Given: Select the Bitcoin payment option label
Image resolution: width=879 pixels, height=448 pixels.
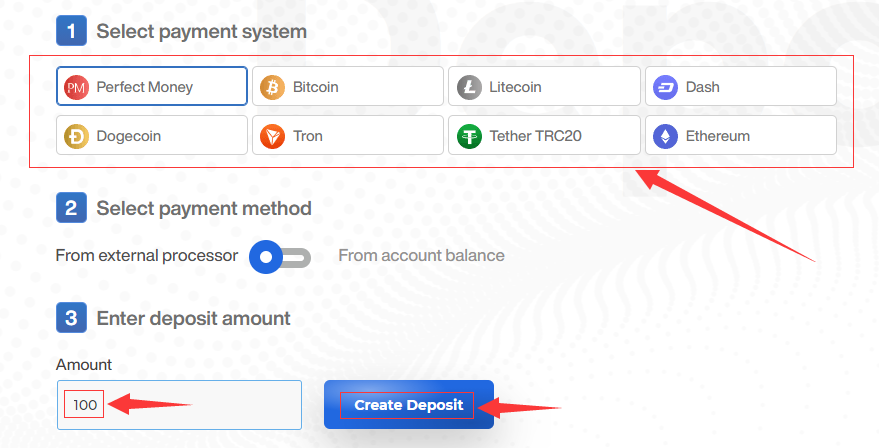Looking at the screenshot, I should pos(315,87).
